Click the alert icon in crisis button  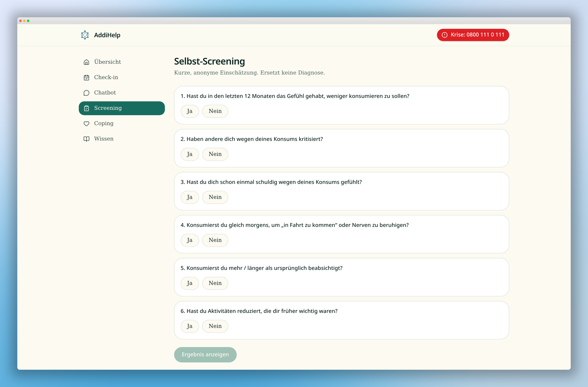tap(444, 35)
